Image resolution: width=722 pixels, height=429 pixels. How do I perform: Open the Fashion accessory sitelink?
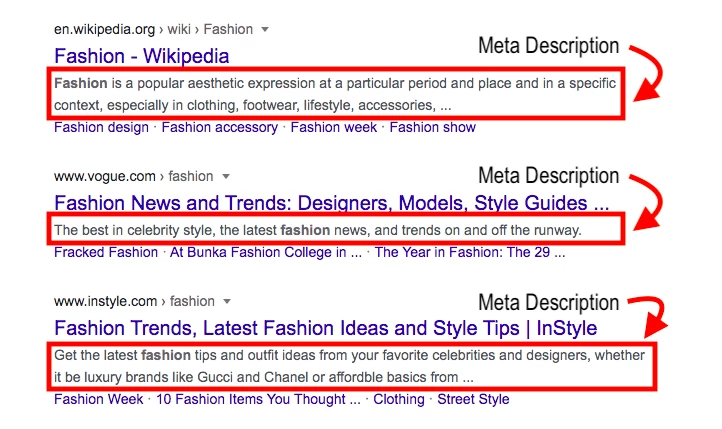[x=220, y=127]
